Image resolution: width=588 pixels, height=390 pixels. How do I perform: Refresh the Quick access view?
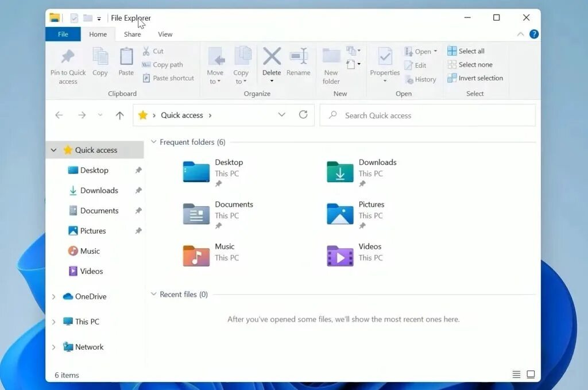303,115
